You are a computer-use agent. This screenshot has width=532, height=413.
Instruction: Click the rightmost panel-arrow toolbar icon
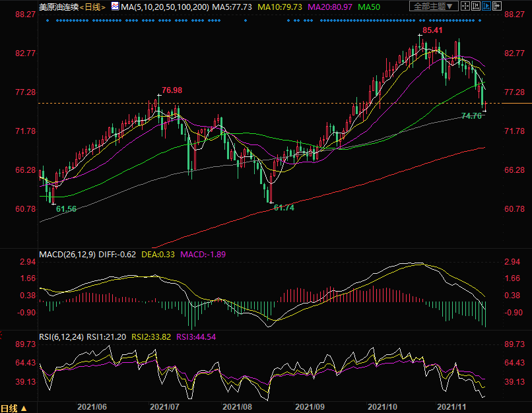click(x=497, y=6)
